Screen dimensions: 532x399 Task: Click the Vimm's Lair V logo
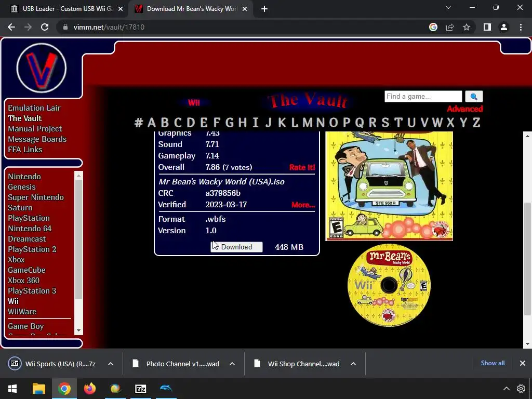click(x=42, y=68)
